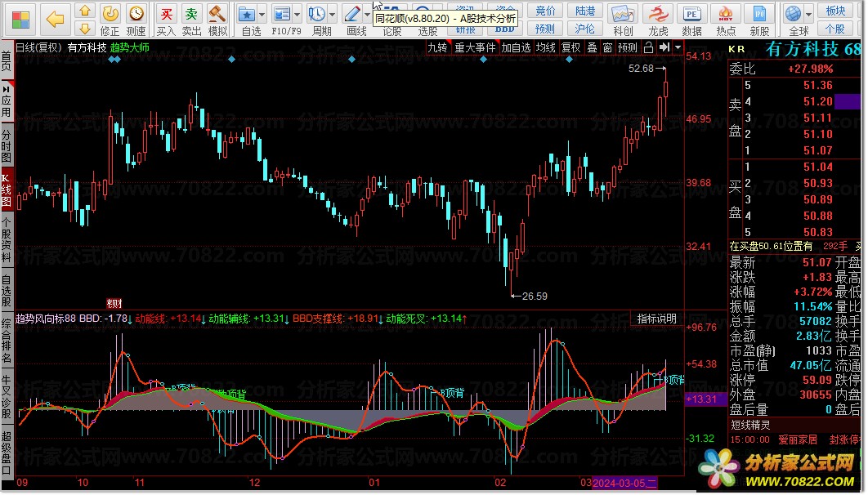Toggle 复权 price adjustment

[x=570, y=48]
